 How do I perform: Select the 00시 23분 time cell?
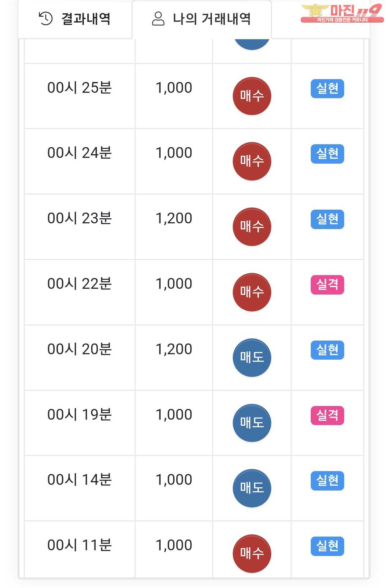click(79, 218)
